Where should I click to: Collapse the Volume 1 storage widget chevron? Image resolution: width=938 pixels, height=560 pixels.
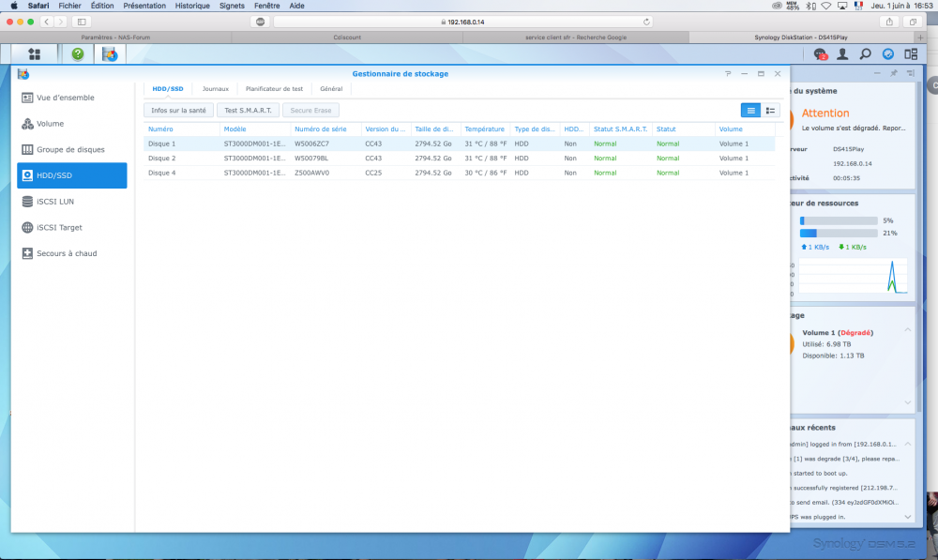(906, 330)
